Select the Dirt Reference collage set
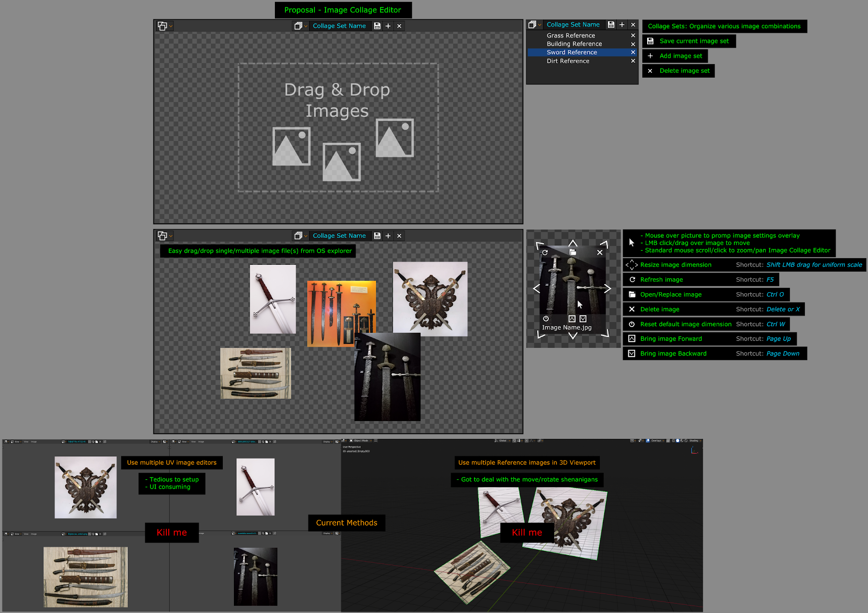This screenshot has height=613, width=868. [568, 61]
